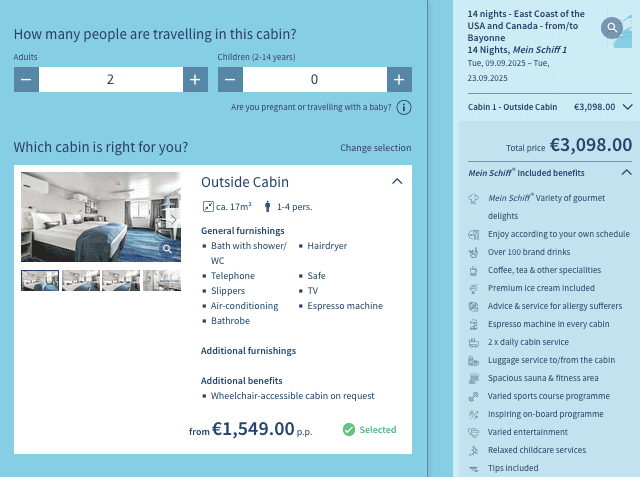The height and width of the screenshot is (477, 640).
Task: Click the Change selection link
Action: [375, 148]
